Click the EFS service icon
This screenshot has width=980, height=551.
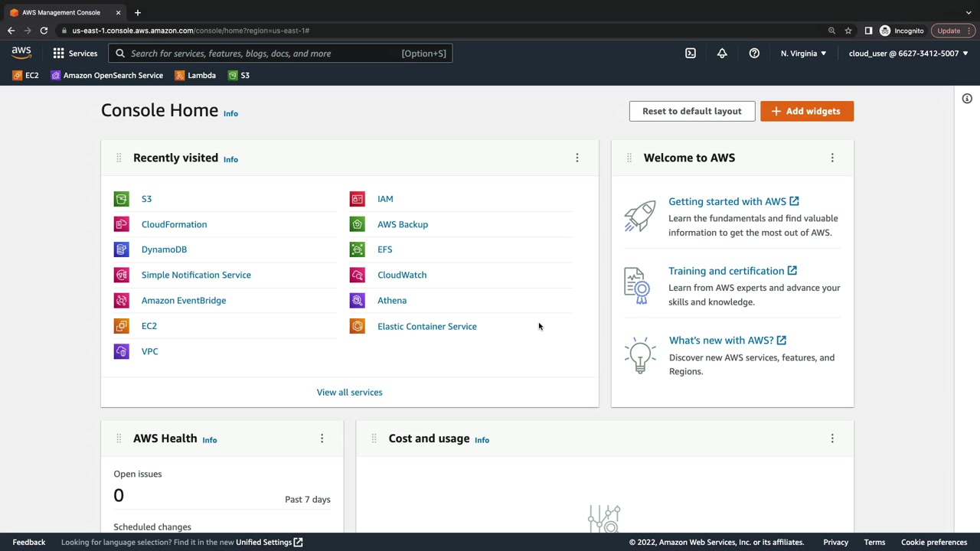click(357, 249)
